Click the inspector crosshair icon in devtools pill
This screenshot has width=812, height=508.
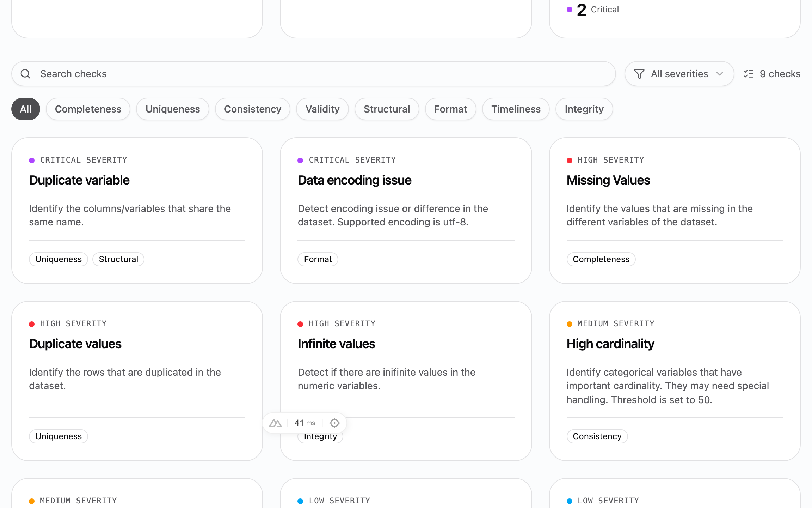[334, 423]
